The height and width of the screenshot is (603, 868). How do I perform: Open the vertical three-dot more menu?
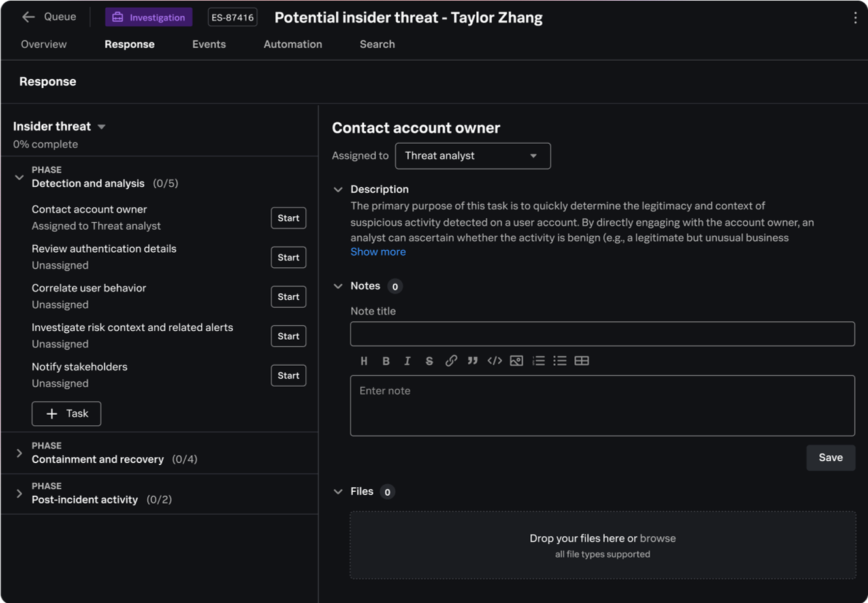click(x=855, y=18)
